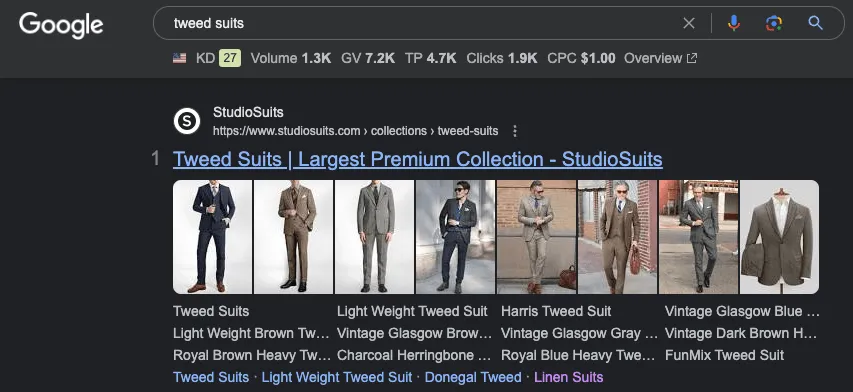853x392 pixels.
Task: Click 'Light Weight Brown Tw…' product label
Action: pos(251,333)
